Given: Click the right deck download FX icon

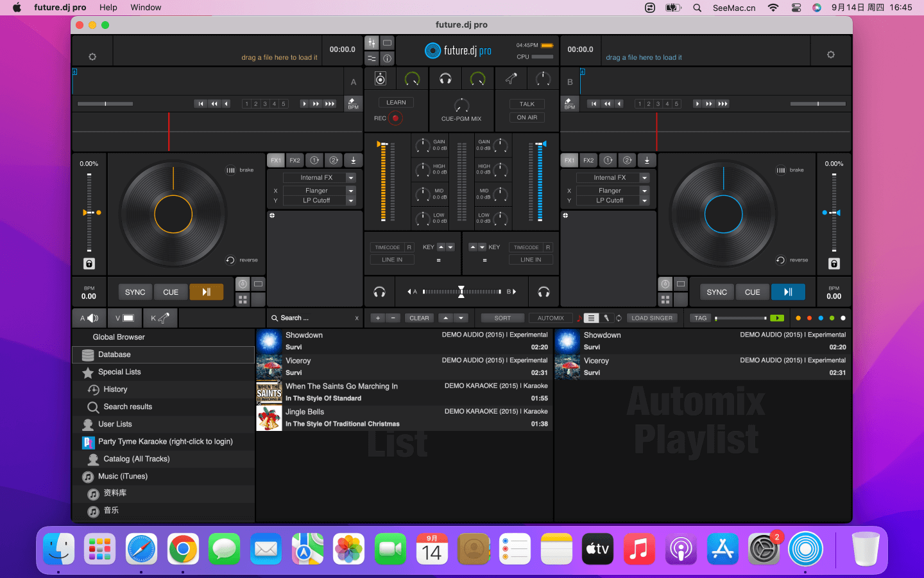Looking at the screenshot, I should (647, 161).
